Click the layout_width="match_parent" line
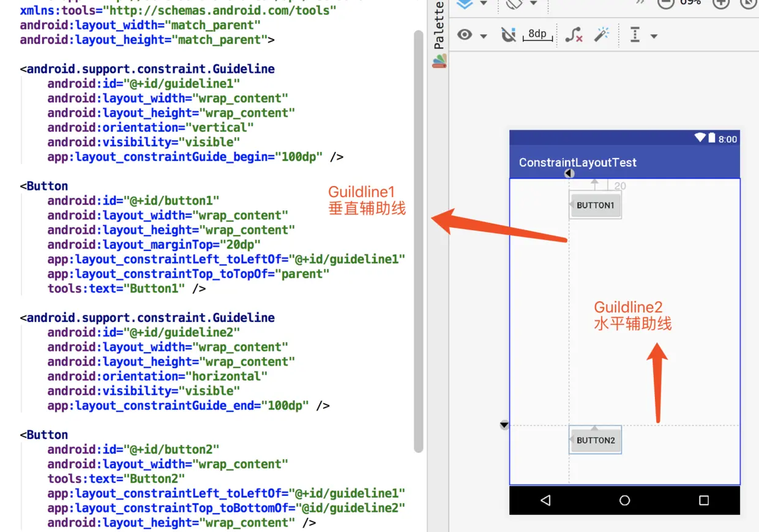Image resolution: width=759 pixels, height=532 pixels. [x=140, y=25]
